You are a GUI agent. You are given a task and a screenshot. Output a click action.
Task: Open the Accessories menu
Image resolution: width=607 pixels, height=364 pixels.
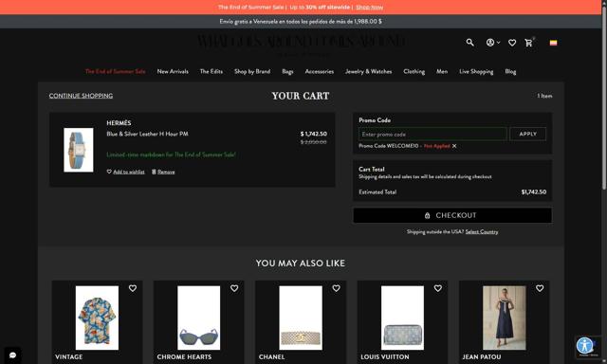[320, 71]
